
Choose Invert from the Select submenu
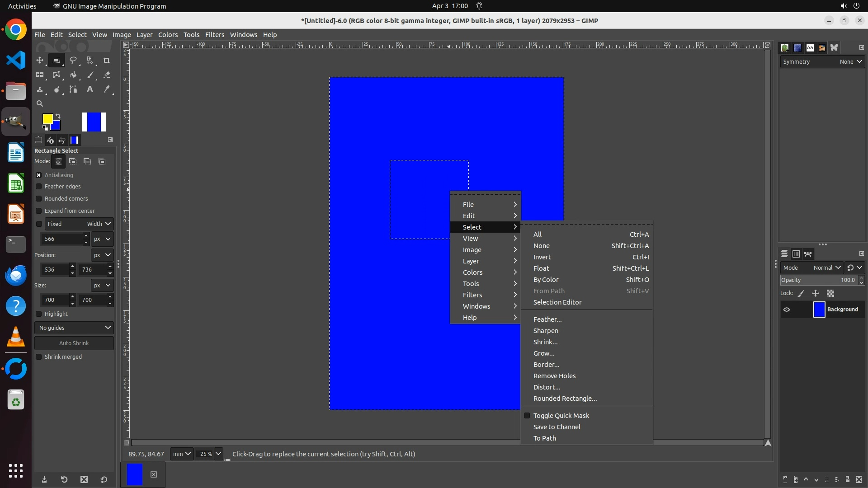coord(542,257)
